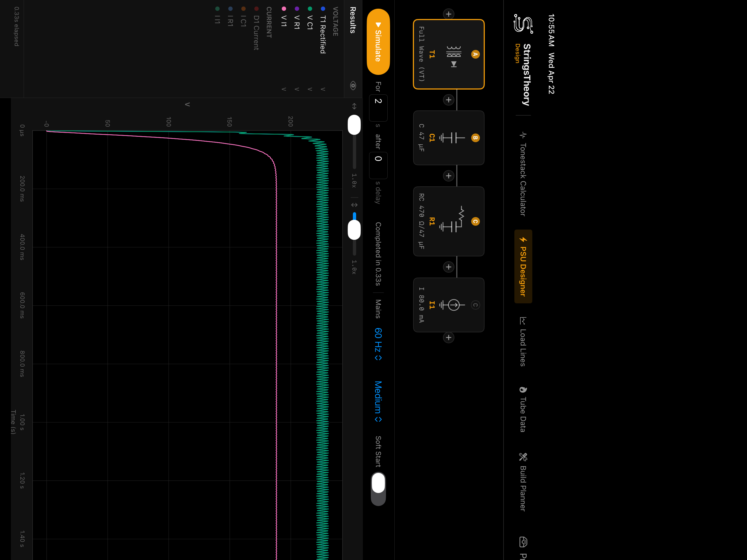Add a component below I1 using plus button

(x=448, y=338)
